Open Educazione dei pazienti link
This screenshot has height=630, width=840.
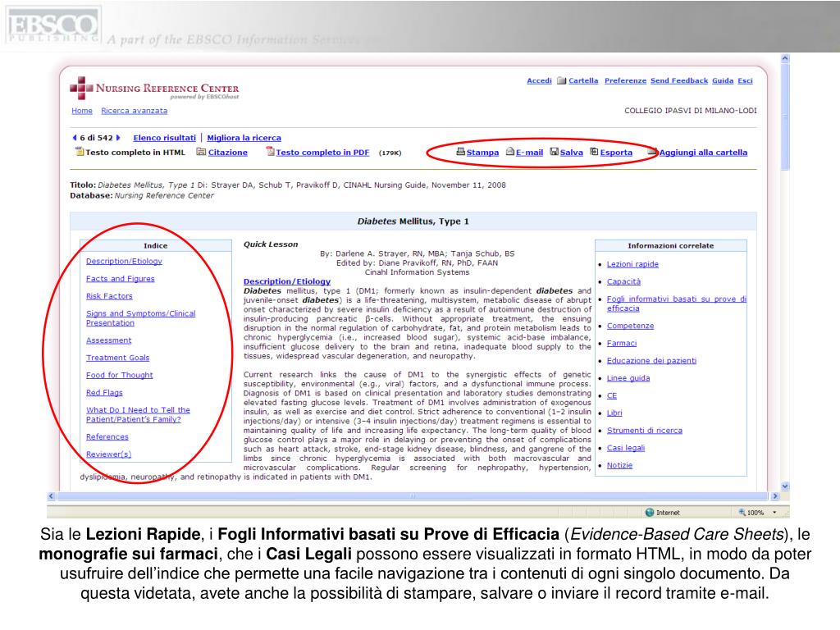tap(651, 361)
